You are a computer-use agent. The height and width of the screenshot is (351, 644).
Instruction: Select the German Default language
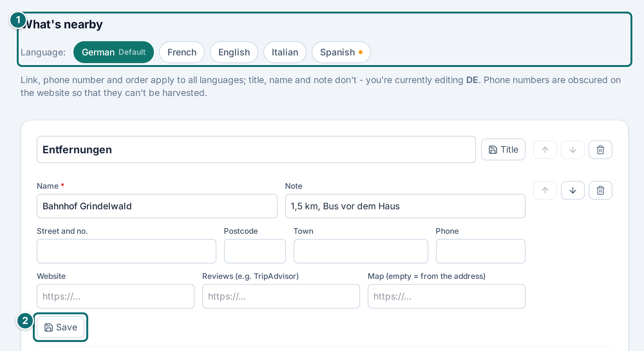click(113, 52)
